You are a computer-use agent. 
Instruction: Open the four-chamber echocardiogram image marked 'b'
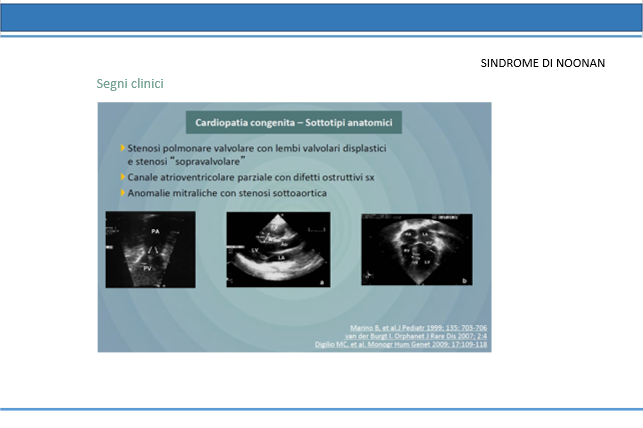click(x=417, y=249)
